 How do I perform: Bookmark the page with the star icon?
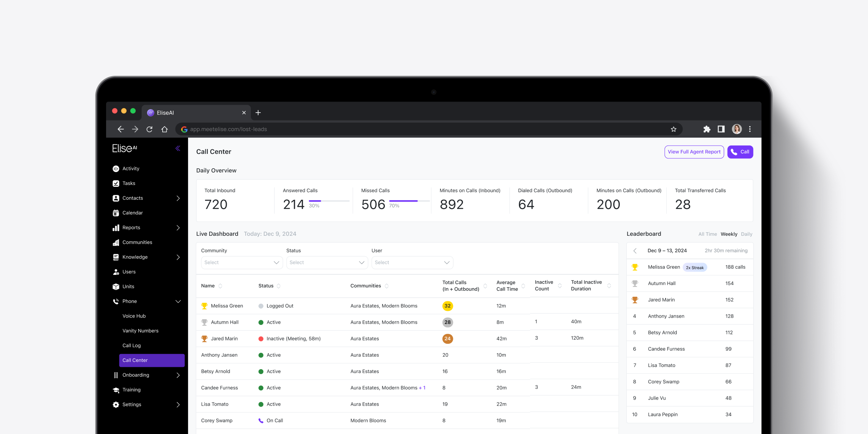[x=674, y=129]
